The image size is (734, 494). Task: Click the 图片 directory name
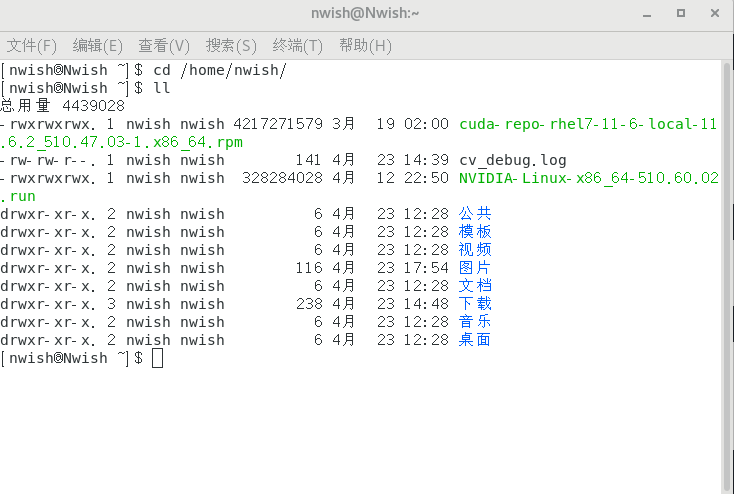[475, 268]
